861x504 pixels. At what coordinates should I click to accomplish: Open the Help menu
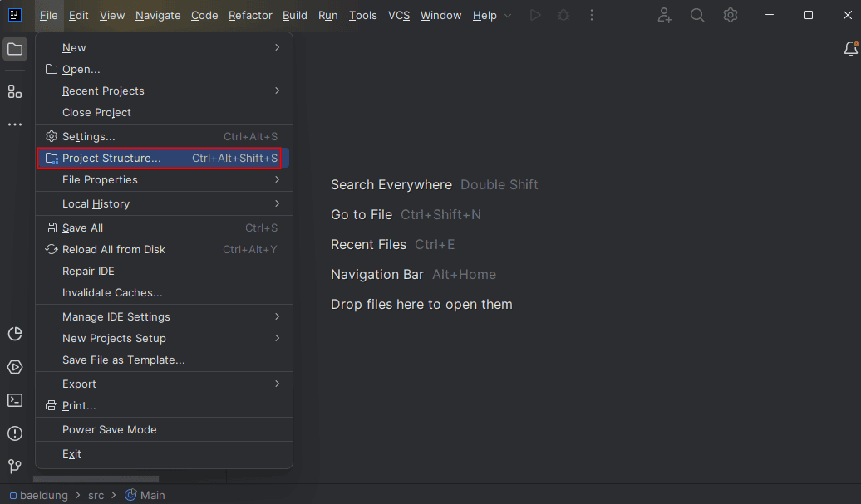[x=485, y=15]
